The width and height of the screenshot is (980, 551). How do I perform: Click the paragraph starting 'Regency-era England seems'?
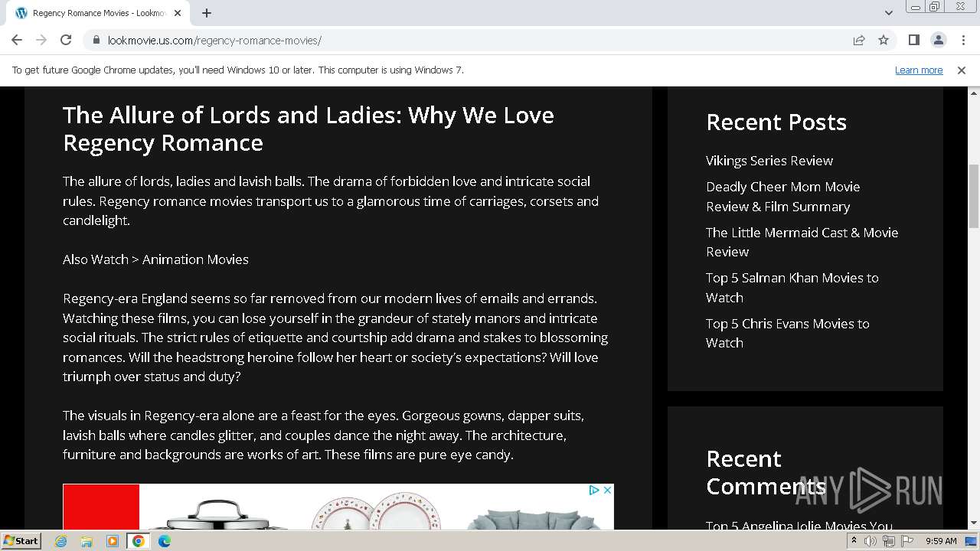[335, 337]
